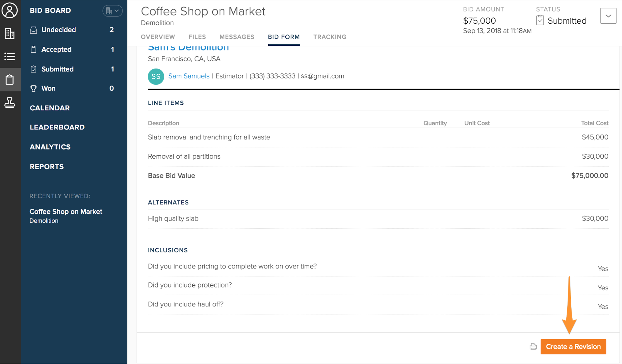Screen dimensions: 622x364
Task: Expand the status dropdown chevron
Action: (x=608, y=16)
